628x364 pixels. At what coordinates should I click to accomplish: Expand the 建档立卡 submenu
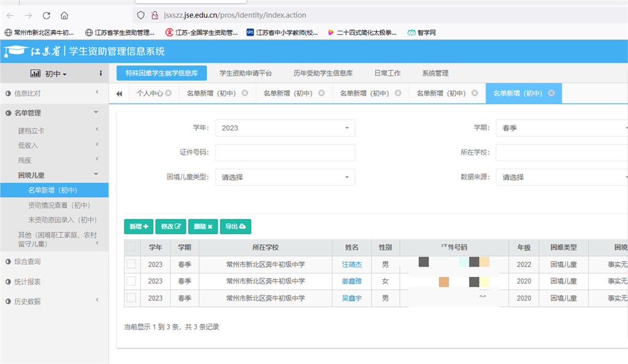coord(54,131)
